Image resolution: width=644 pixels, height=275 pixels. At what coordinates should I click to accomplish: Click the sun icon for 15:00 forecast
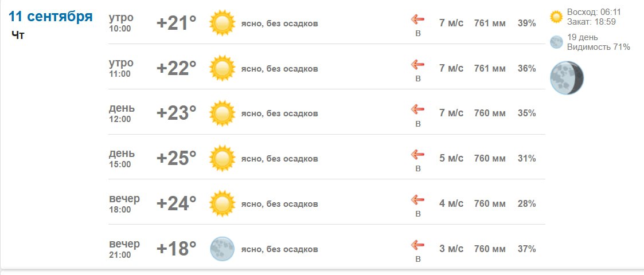[222, 159]
